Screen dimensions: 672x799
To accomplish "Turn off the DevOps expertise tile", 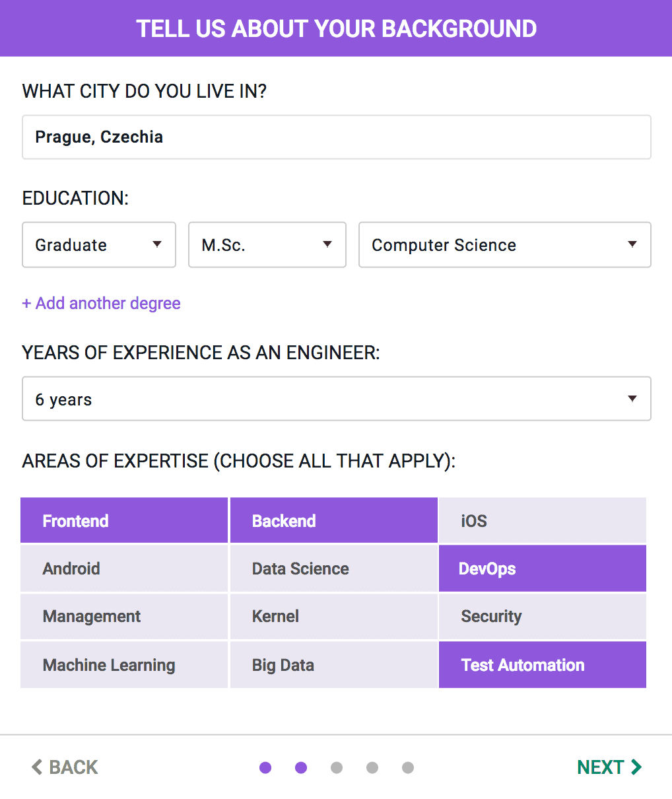I will (542, 569).
